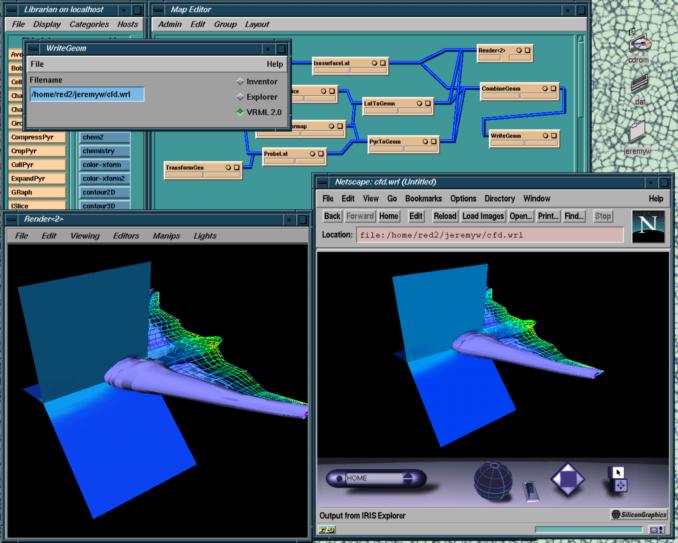Image resolution: width=678 pixels, height=543 pixels.
Task: Select the Explorer format option
Action: (x=257, y=97)
